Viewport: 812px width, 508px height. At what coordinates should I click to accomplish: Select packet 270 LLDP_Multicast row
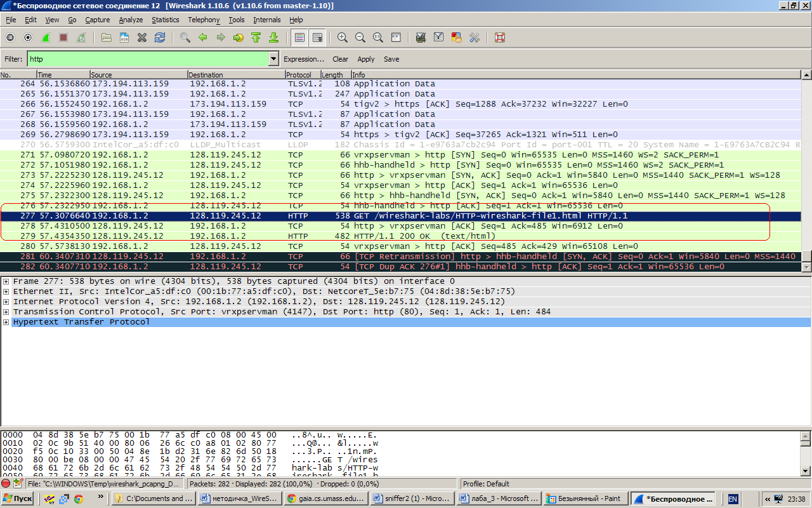tap(401, 145)
